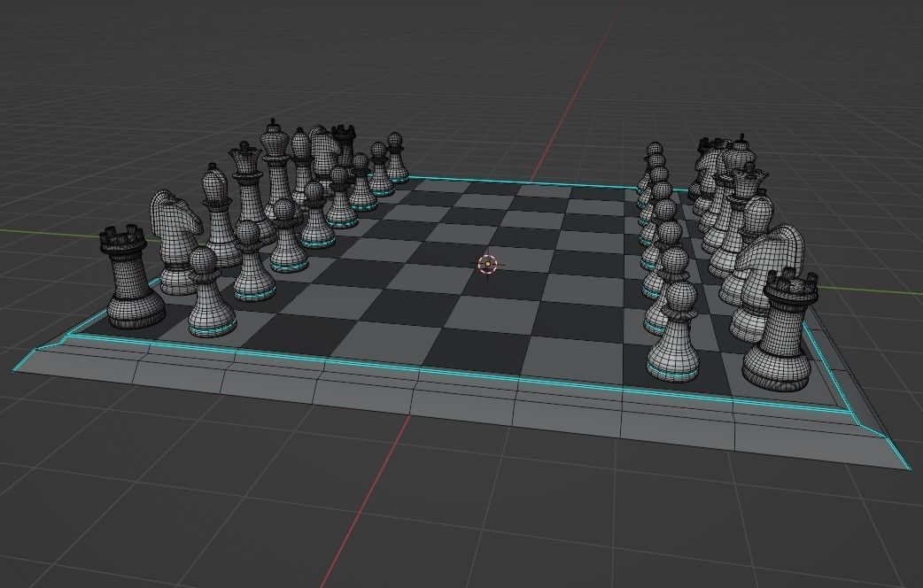Image resolution: width=923 pixels, height=588 pixels.
Task: Select the nearest pawn on the right side
Action: click(675, 331)
